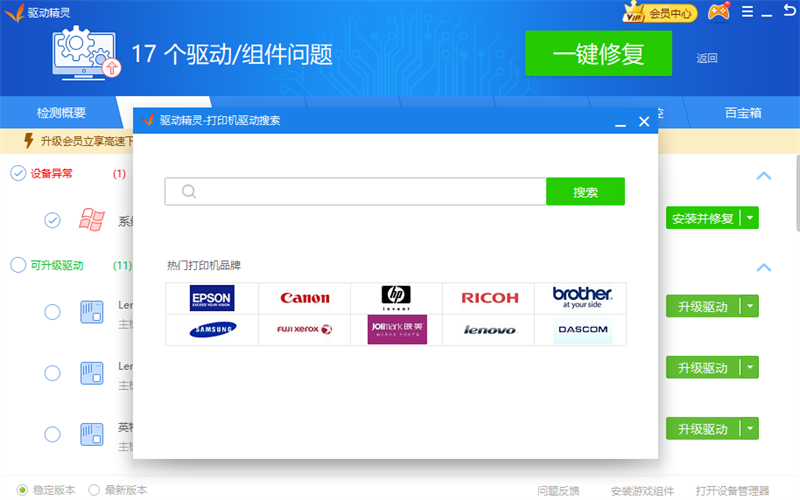Screen dimensions: 800x500
Task: Open the 问题反馈 link
Action: coord(558,491)
